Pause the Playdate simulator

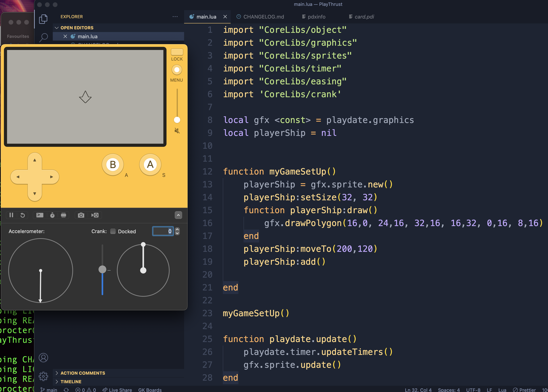click(11, 215)
